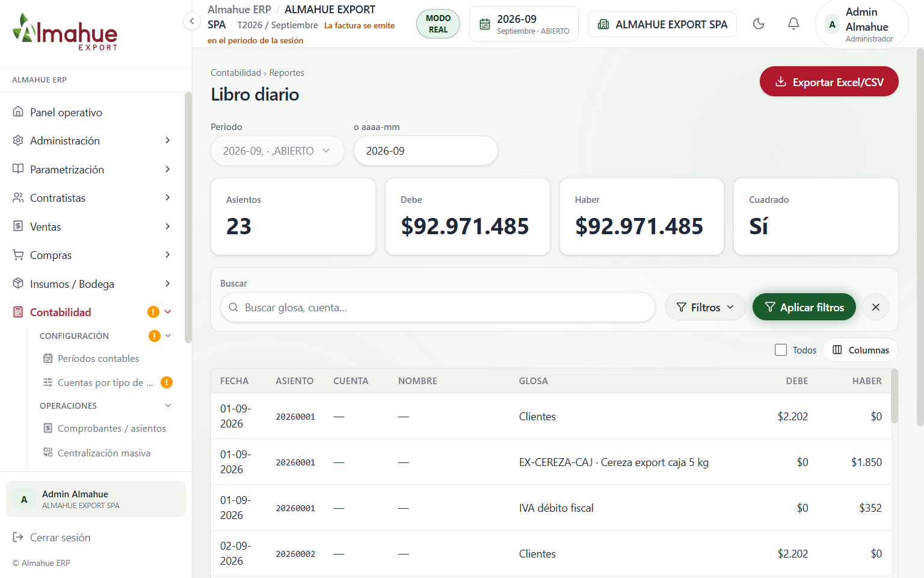Click the Almahue Export logo
Viewport: 924px width, 578px height.
pos(65,32)
